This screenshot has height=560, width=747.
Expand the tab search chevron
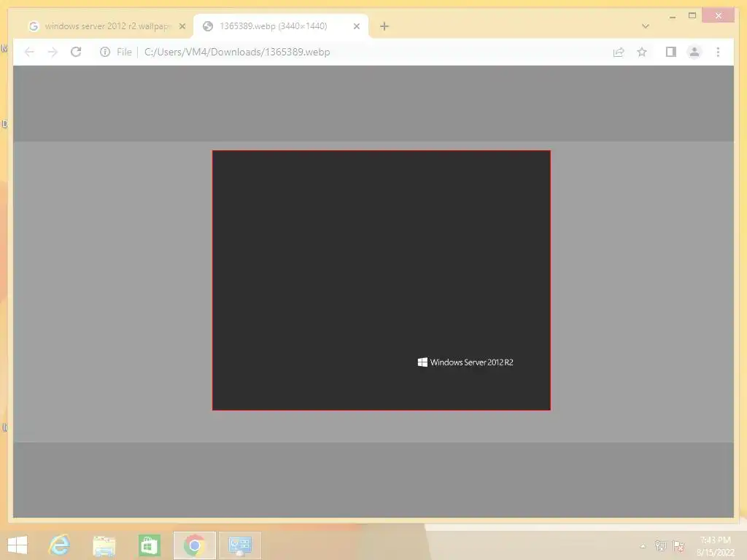pos(645,26)
